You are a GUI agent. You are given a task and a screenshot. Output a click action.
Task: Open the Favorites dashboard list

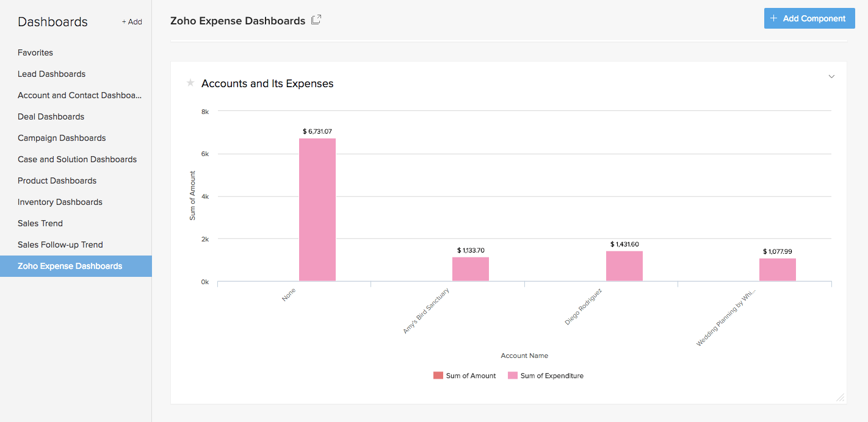tap(35, 52)
